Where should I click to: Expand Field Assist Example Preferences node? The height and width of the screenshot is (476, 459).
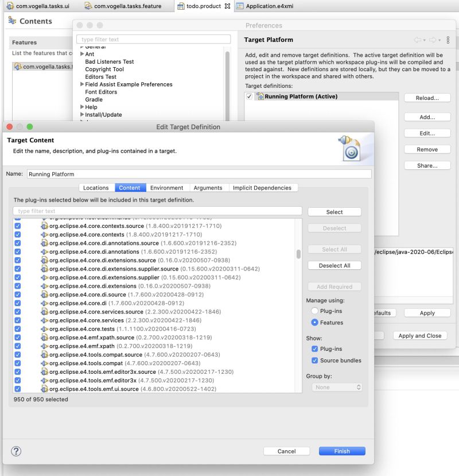pos(81,84)
